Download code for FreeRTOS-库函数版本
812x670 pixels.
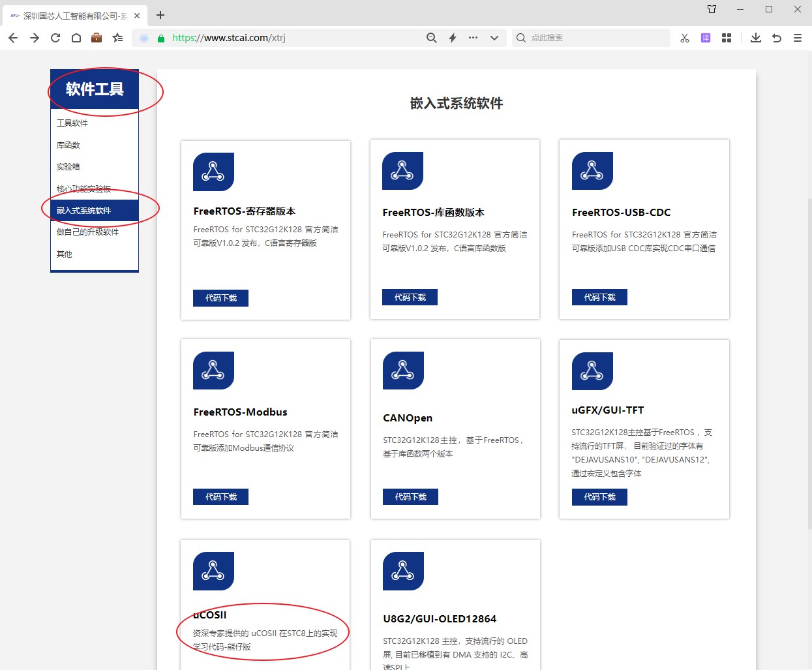410,297
